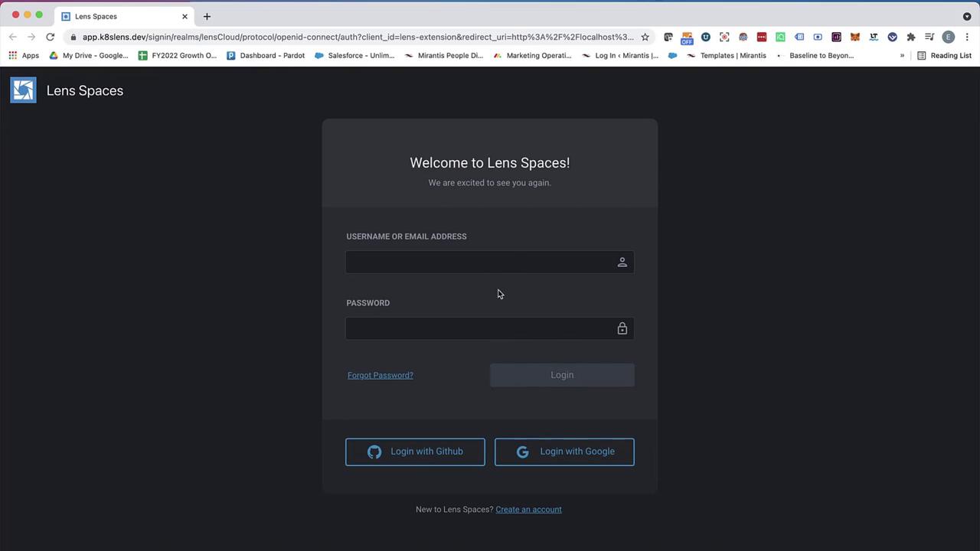Click the person icon in the username field
The height and width of the screenshot is (551, 980).
[622, 262]
